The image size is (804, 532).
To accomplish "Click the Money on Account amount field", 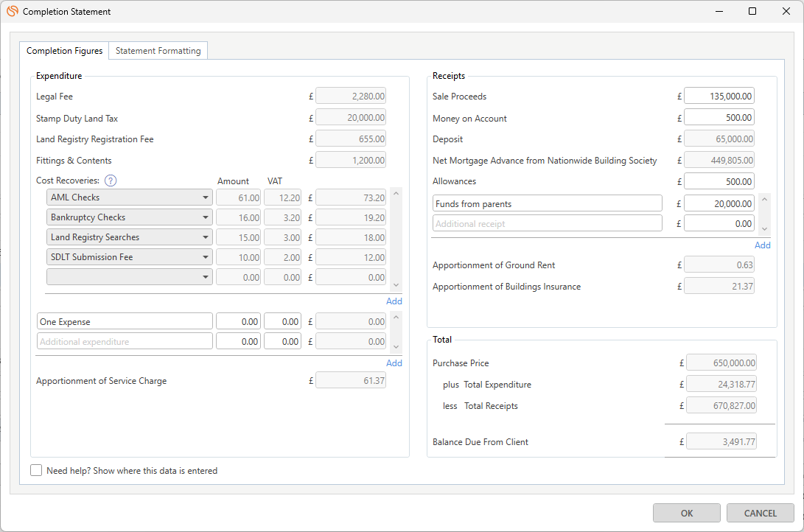I will (x=719, y=117).
